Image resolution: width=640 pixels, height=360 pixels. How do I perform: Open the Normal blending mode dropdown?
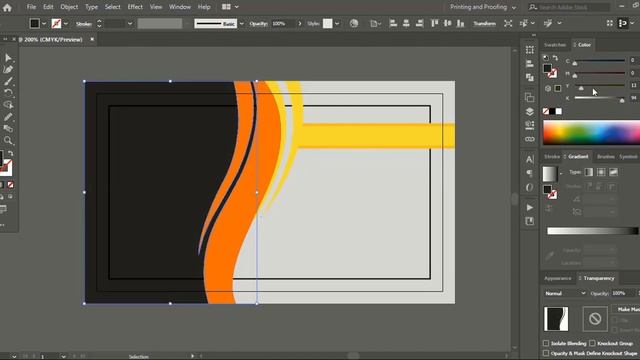(565, 293)
